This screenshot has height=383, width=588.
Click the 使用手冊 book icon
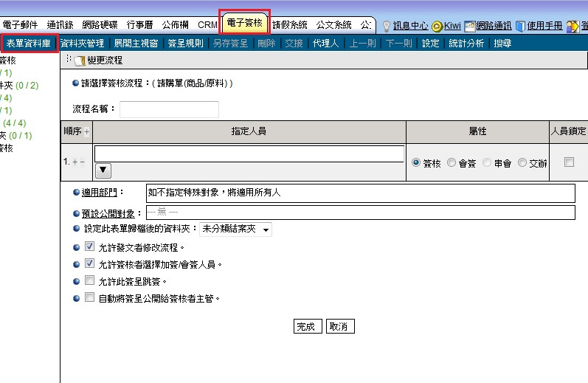tap(521, 26)
